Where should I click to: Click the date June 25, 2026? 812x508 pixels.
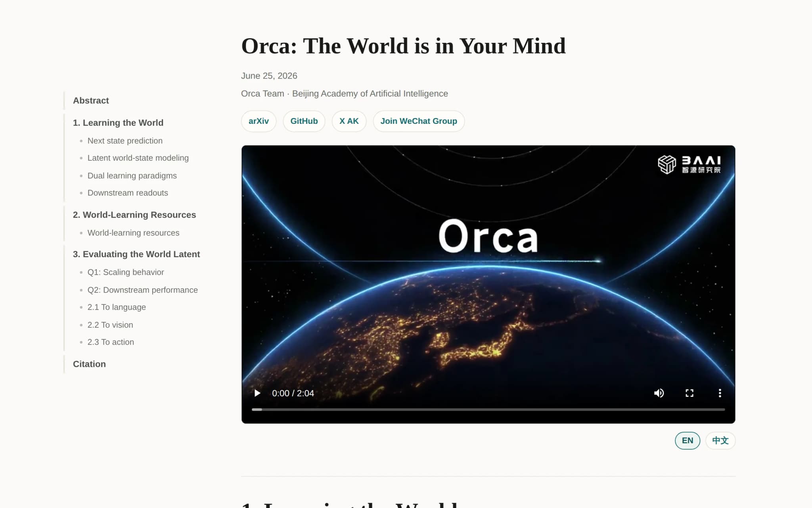[269, 76]
